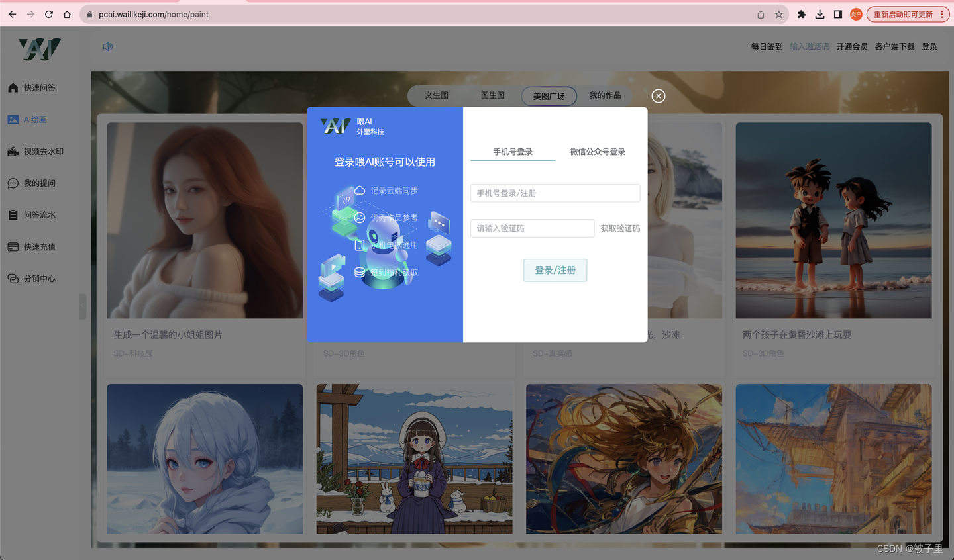Click the icon beside 分销中心

coord(13,278)
